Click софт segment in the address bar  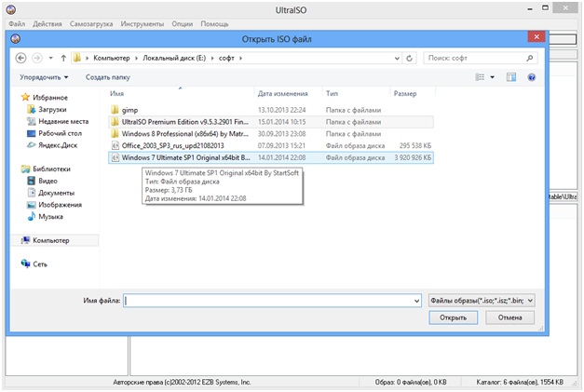[x=226, y=58]
